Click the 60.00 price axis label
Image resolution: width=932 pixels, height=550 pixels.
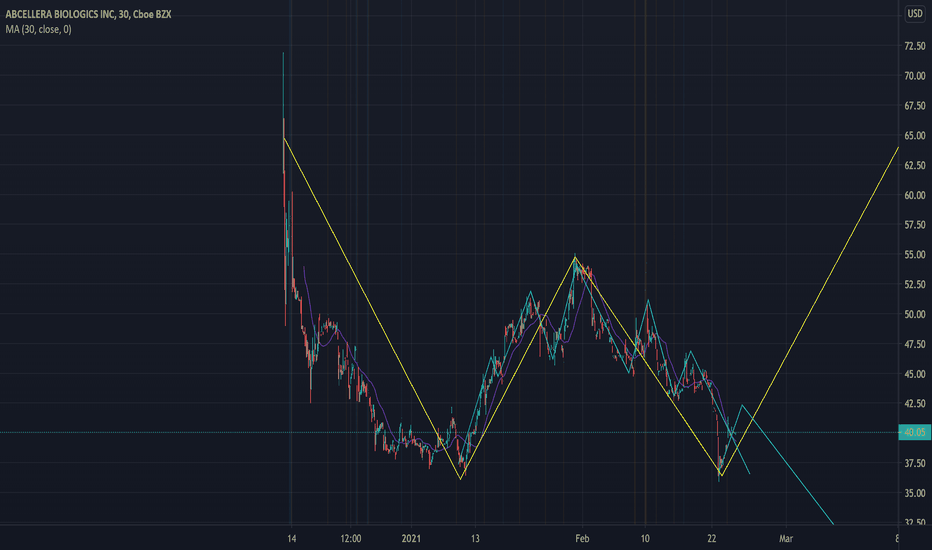coord(915,195)
